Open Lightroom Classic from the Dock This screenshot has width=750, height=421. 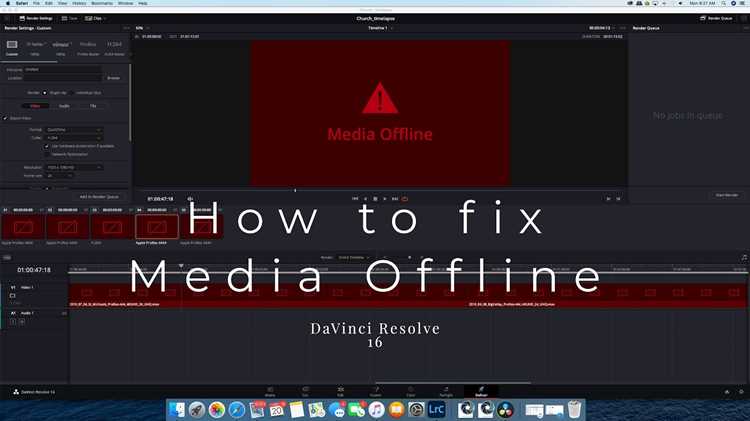tap(436, 410)
